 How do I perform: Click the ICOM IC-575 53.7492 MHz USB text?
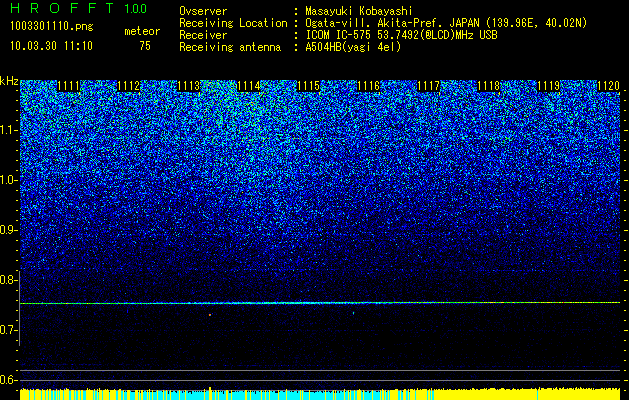402,35
